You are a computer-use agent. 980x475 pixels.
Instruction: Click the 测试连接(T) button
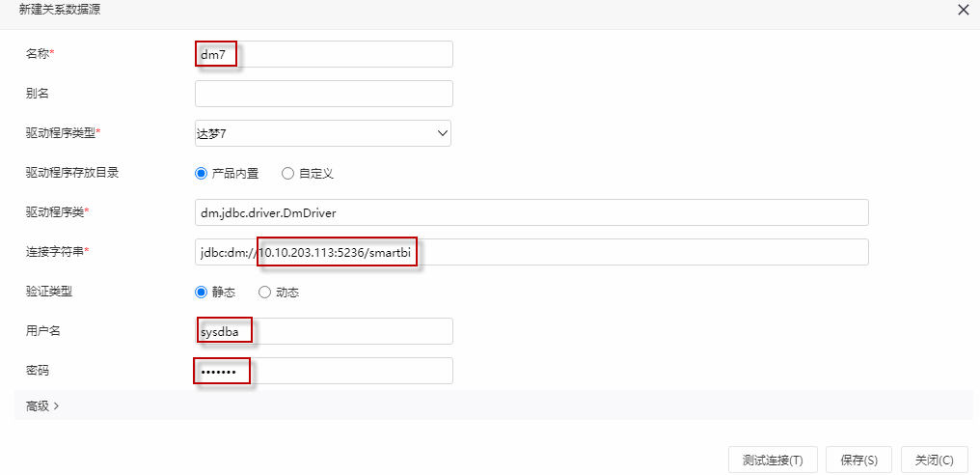pos(773,460)
